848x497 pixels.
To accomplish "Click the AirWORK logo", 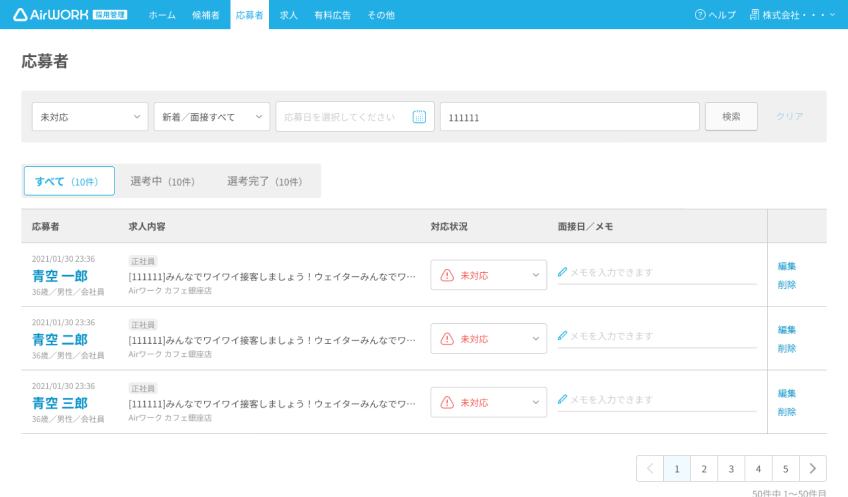I will click(x=70, y=15).
